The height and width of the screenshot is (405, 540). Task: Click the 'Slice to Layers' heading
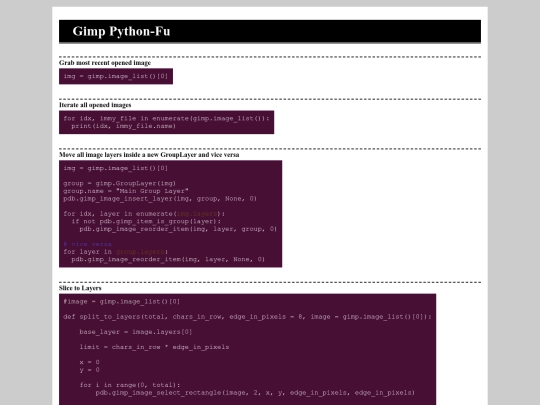(80, 288)
